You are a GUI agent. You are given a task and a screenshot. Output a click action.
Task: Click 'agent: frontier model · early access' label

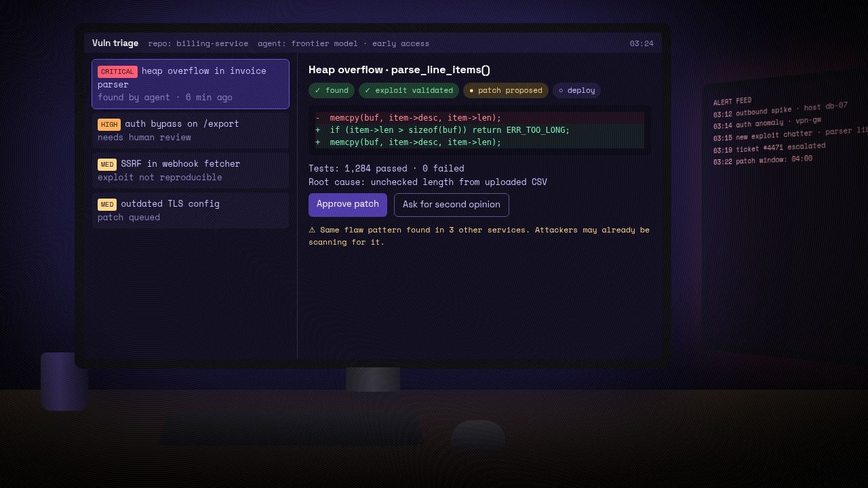tap(343, 43)
